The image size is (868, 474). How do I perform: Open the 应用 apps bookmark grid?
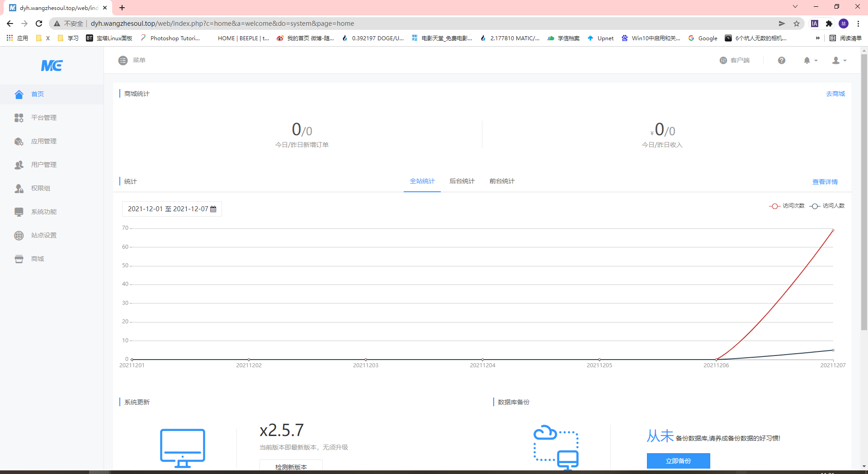tap(17, 38)
